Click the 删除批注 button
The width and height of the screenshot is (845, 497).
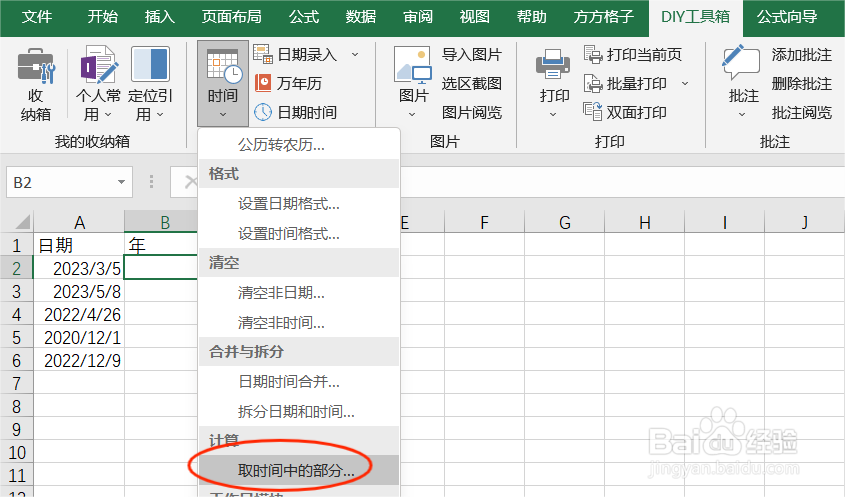[x=801, y=83]
